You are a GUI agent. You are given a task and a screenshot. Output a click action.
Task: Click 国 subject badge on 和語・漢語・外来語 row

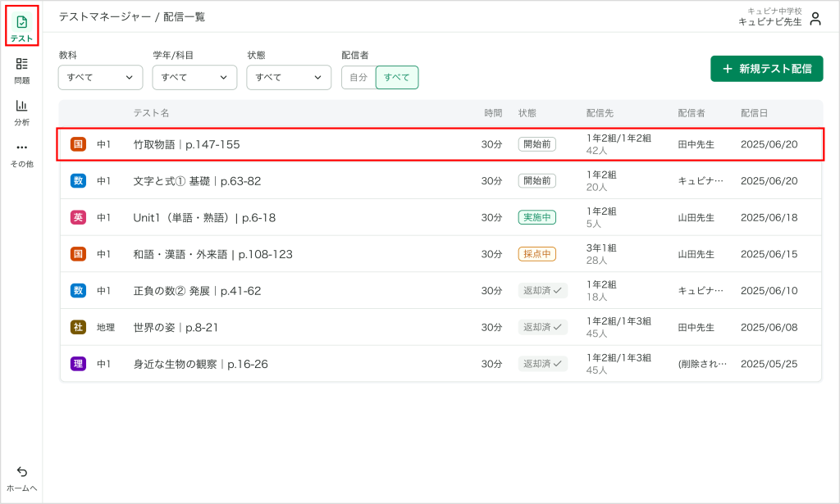[x=78, y=253]
